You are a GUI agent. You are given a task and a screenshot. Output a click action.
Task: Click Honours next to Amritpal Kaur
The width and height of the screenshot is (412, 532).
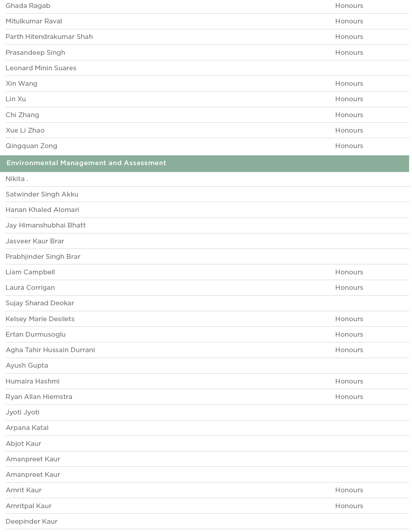(349, 506)
